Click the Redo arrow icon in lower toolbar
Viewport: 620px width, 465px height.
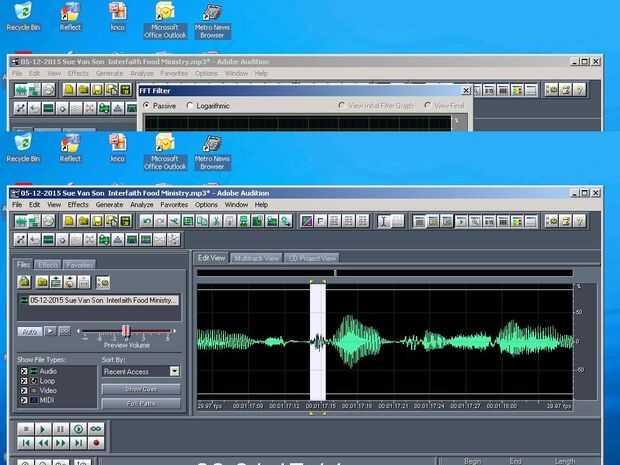pyautogui.click(x=161, y=221)
